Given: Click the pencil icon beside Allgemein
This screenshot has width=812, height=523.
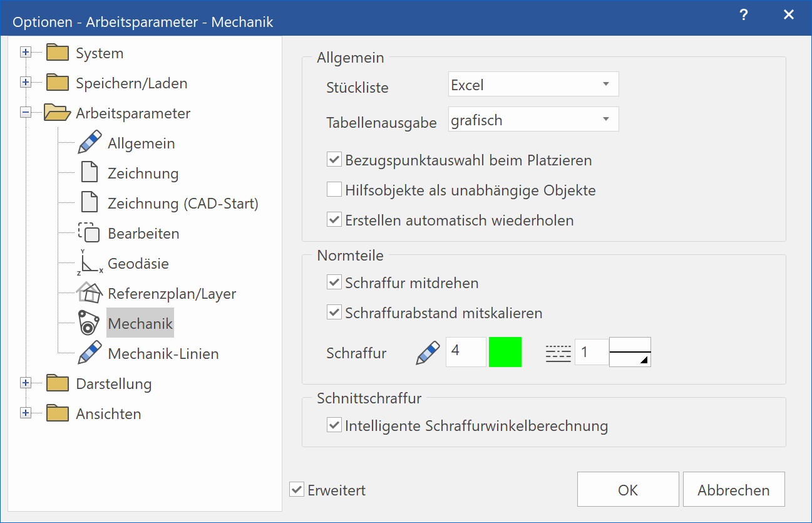Looking at the screenshot, I should [x=90, y=143].
